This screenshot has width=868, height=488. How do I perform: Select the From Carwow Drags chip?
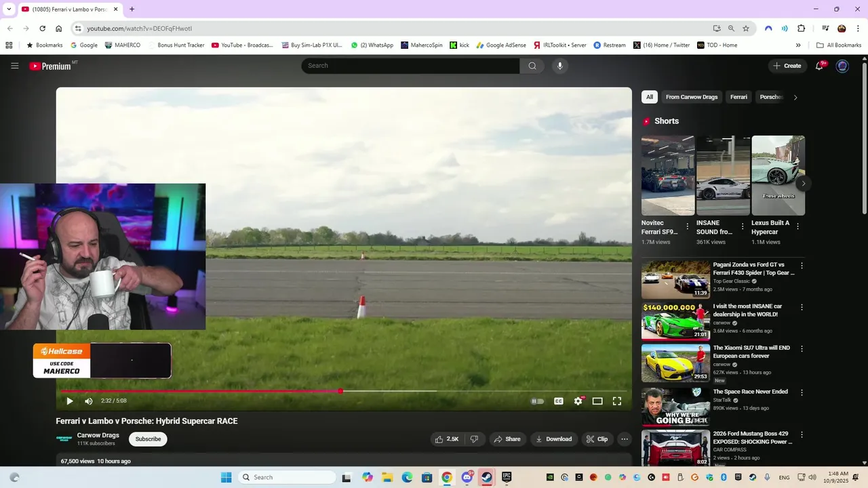(692, 97)
